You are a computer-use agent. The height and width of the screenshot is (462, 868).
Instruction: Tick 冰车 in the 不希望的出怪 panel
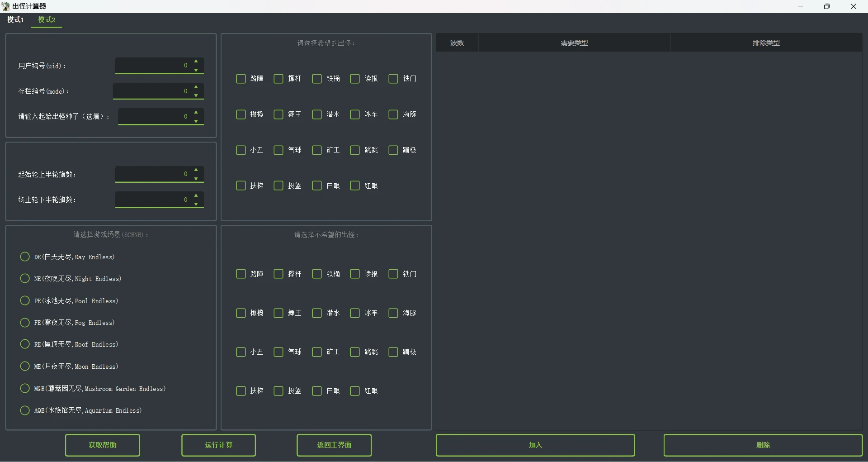(355, 313)
